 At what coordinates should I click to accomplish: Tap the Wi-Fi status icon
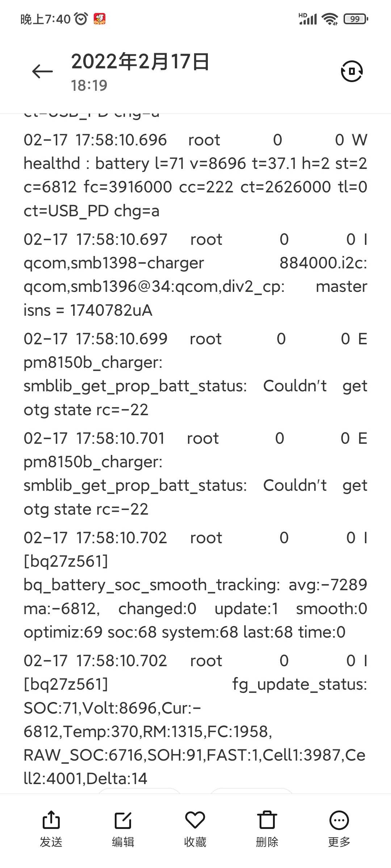coord(330,19)
